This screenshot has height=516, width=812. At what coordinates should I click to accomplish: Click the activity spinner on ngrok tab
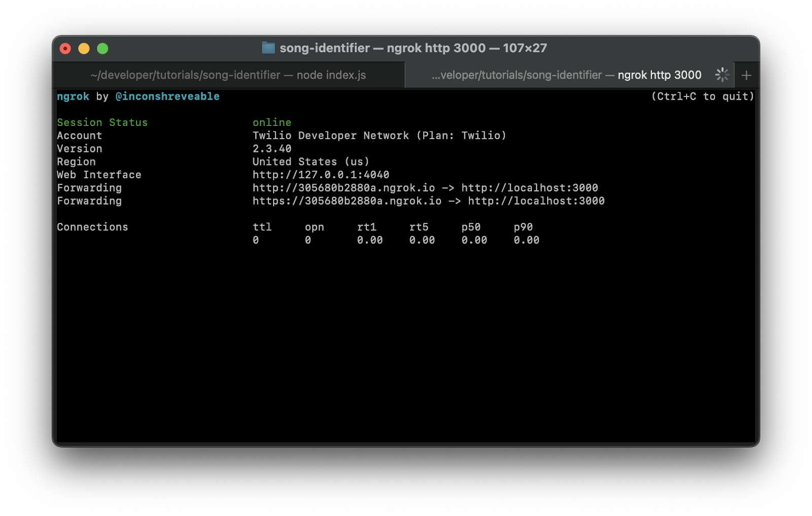722,75
